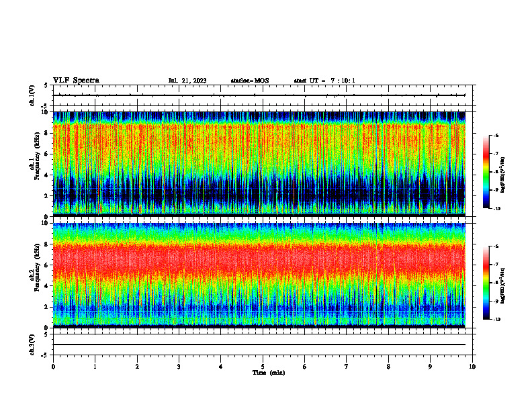Viewport: 532px width, 411px height.
Task: Click the 'ch.1(V)' waveform axis label
Action: click(x=32, y=95)
